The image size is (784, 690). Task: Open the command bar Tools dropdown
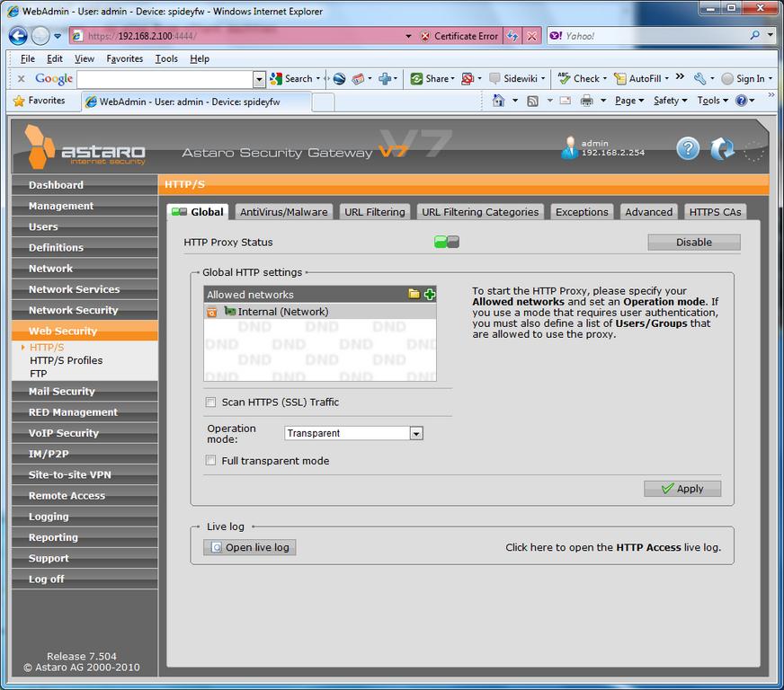[x=712, y=101]
